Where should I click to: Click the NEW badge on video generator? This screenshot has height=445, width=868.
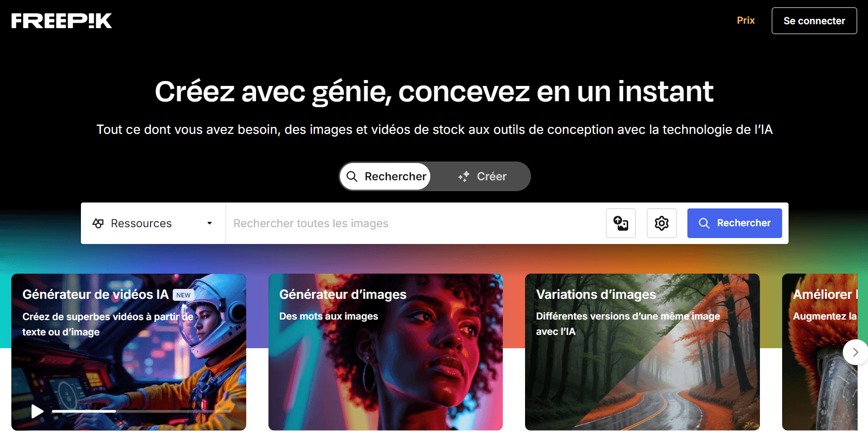click(x=184, y=295)
